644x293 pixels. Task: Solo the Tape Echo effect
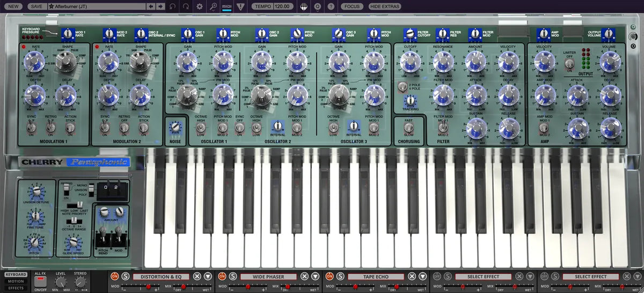[340, 276]
